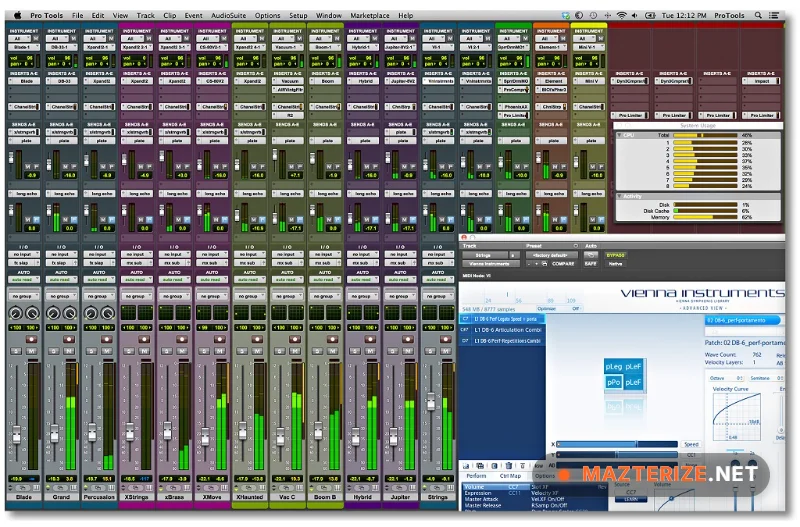
Task: Open the 'long echo' send on Grand track
Action: 61,194
